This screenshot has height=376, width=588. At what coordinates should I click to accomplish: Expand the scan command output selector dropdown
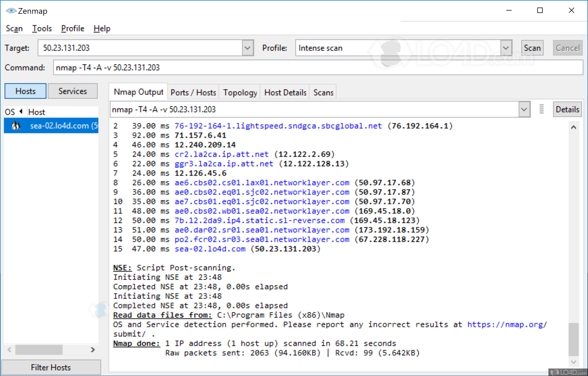(524, 109)
